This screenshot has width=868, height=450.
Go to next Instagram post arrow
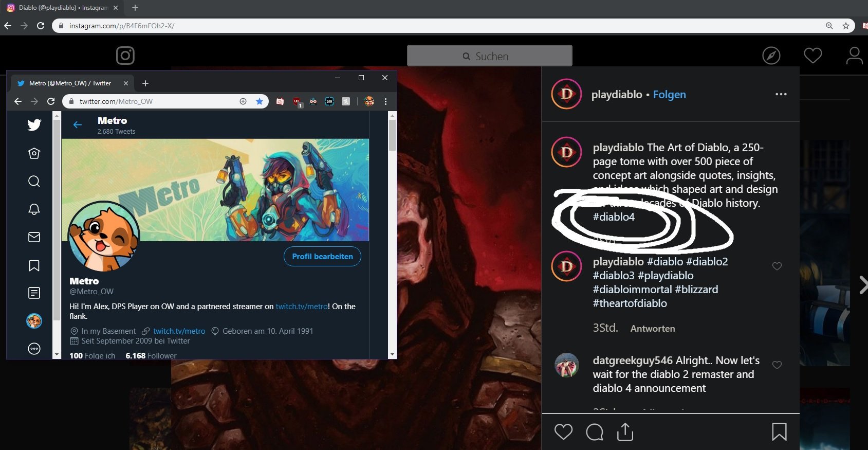click(863, 284)
